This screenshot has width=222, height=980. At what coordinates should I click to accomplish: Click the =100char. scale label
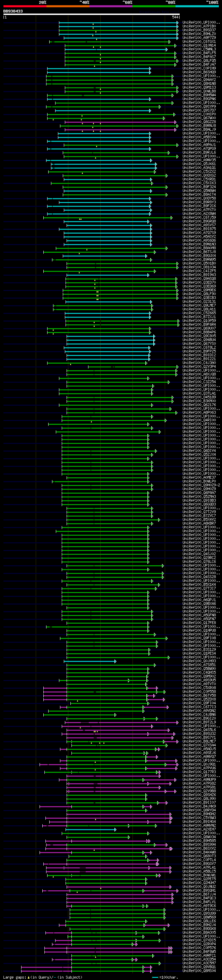[169, 977]
